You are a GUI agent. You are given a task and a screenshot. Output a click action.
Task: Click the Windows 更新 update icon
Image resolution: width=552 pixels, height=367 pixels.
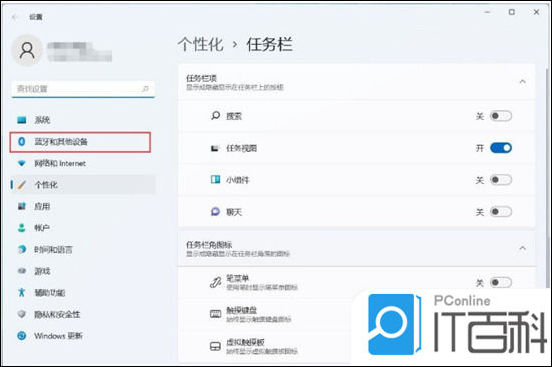[x=22, y=336]
